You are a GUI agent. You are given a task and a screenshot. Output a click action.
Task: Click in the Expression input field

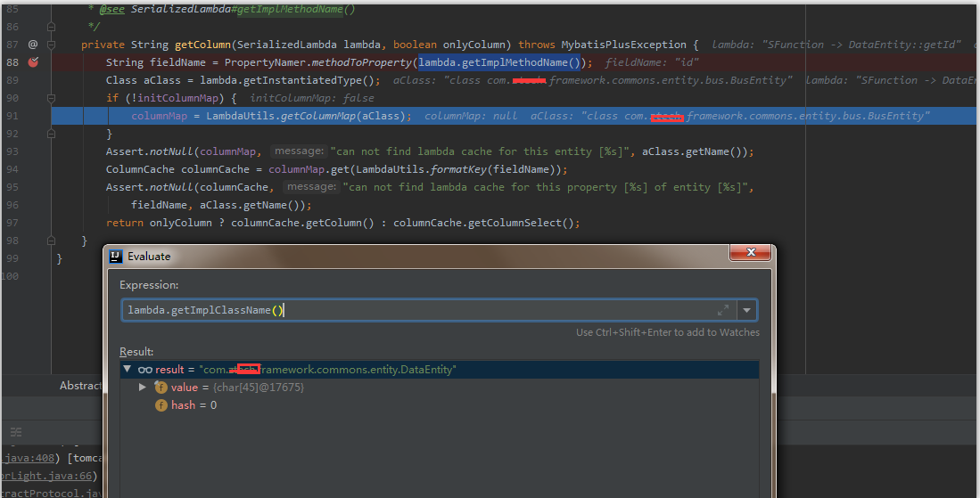pyautogui.click(x=419, y=310)
